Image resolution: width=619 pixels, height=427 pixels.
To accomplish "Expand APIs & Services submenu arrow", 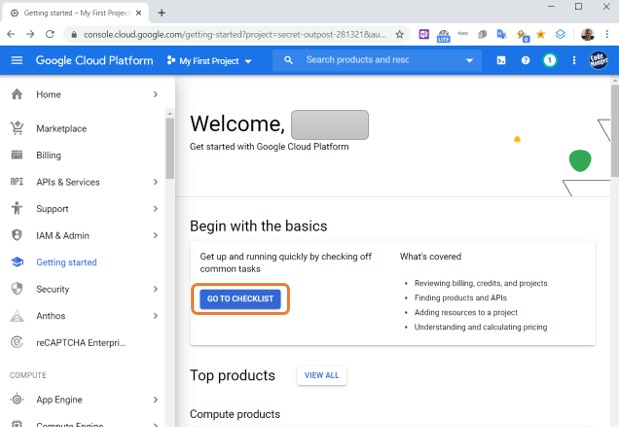I will [x=156, y=182].
